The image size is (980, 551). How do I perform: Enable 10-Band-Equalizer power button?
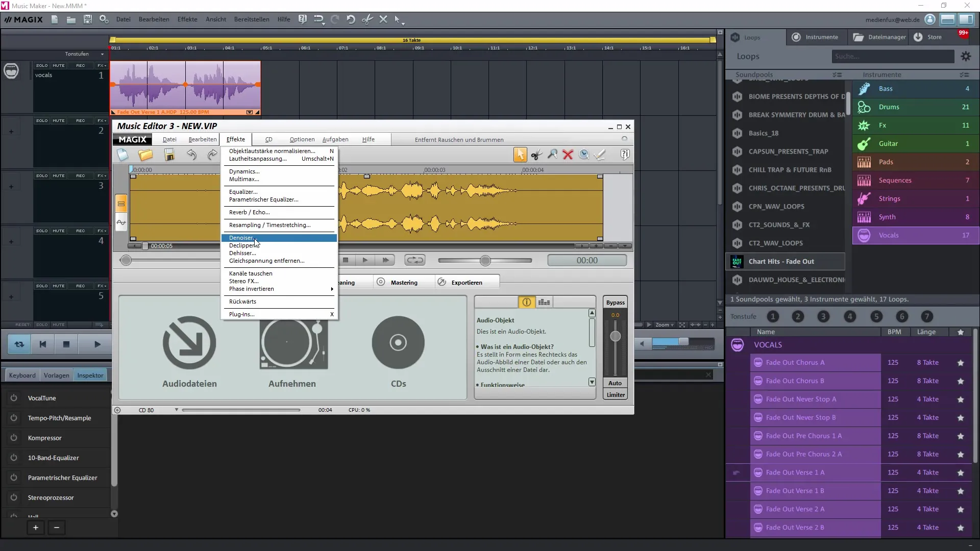pos(14,458)
